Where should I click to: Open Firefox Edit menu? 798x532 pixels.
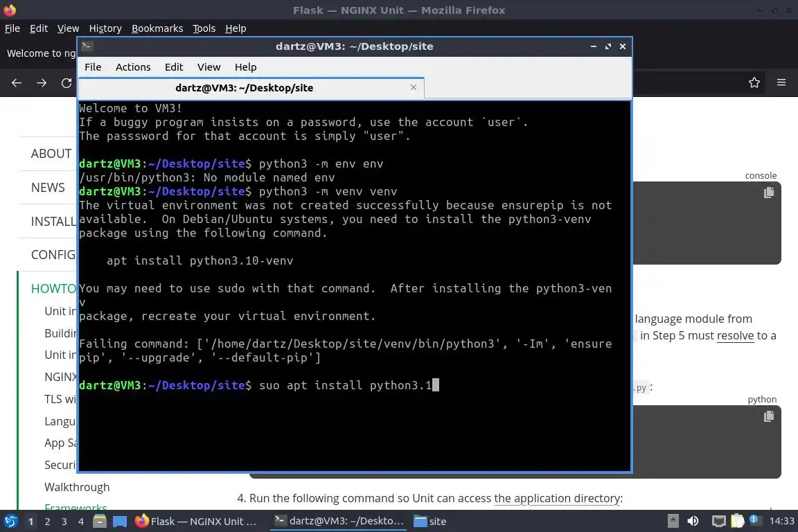click(x=39, y=28)
